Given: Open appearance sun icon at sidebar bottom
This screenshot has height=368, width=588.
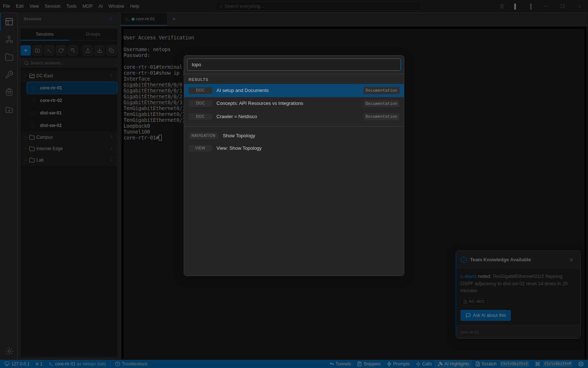Looking at the screenshot, I should pos(9,351).
